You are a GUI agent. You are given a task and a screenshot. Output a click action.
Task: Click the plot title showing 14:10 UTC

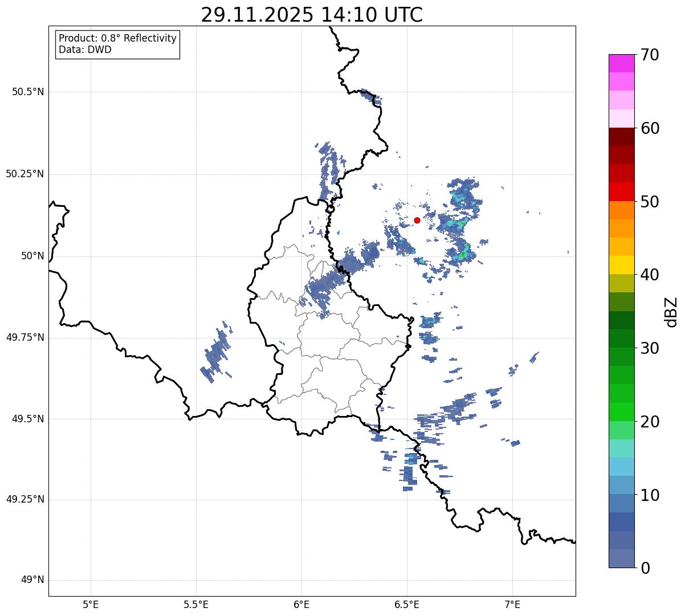(x=312, y=15)
